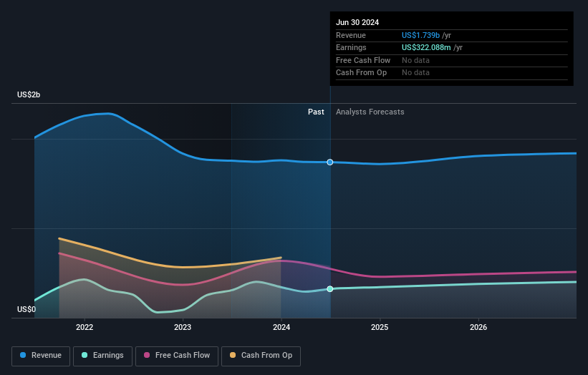The width and height of the screenshot is (588, 375).
Task: Click No data in Free Cash Flow row
Action: tap(415, 60)
